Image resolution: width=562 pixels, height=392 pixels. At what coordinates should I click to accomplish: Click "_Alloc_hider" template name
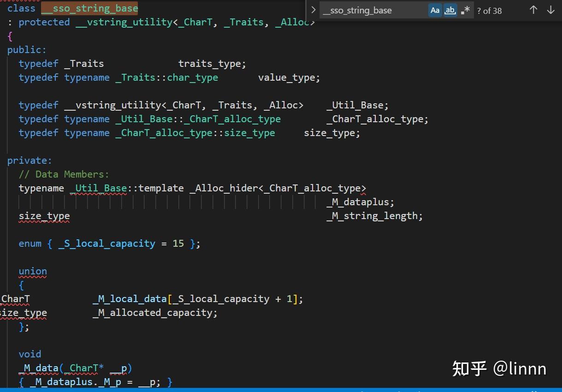[x=224, y=188]
